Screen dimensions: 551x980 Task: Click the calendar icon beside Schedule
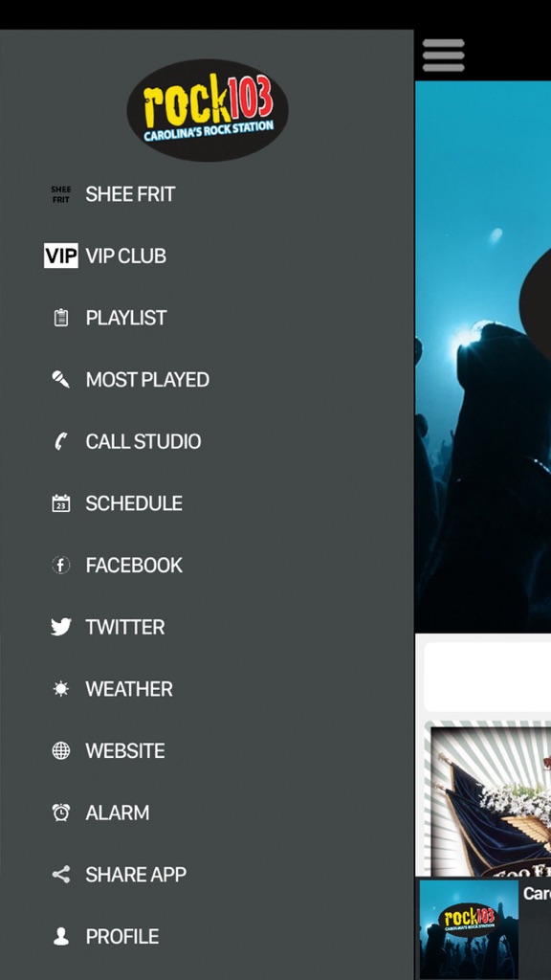[60, 503]
